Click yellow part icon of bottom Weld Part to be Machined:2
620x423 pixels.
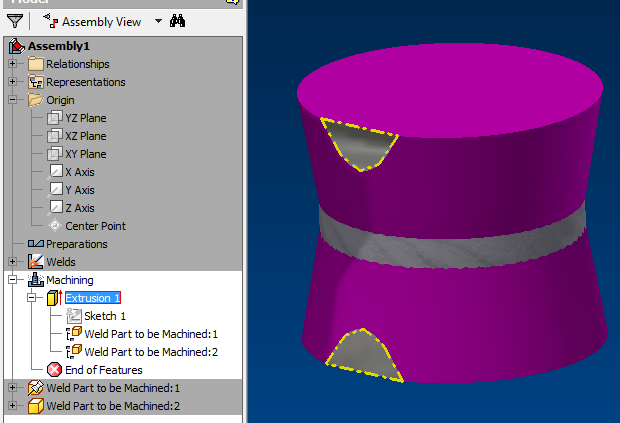tap(36, 406)
